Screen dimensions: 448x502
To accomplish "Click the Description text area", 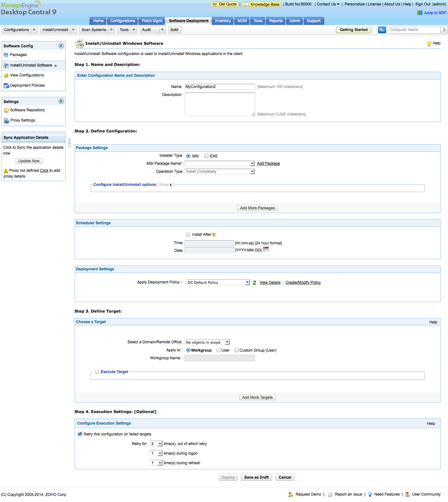I will point(220,104).
